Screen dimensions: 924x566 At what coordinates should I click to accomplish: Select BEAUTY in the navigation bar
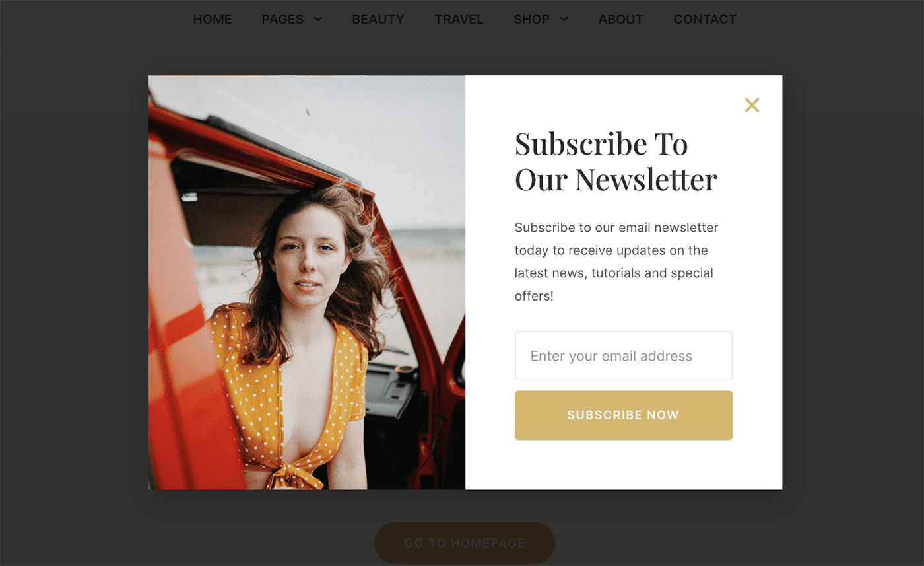pos(378,19)
